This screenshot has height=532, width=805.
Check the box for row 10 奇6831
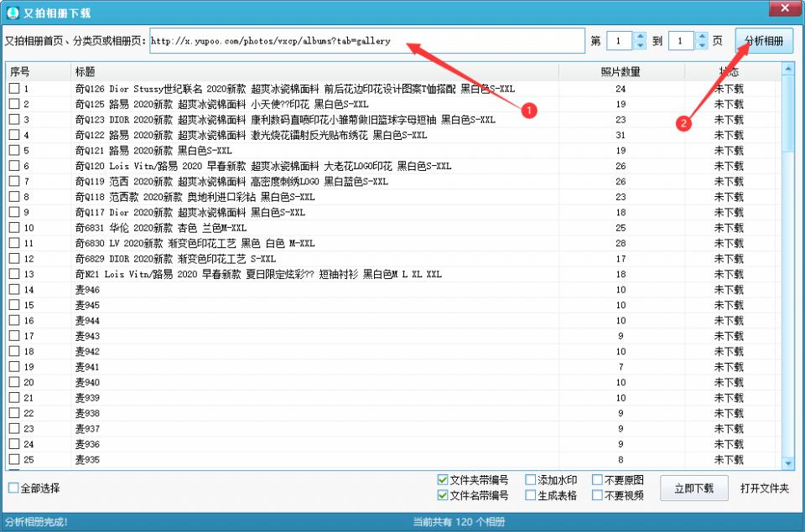tap(14, 227)
